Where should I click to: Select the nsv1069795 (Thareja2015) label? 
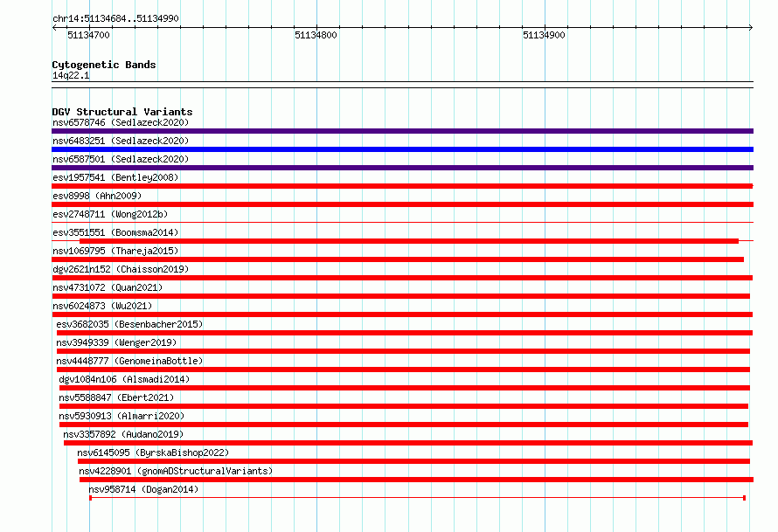pyautogui.click(x=115, y=251)
